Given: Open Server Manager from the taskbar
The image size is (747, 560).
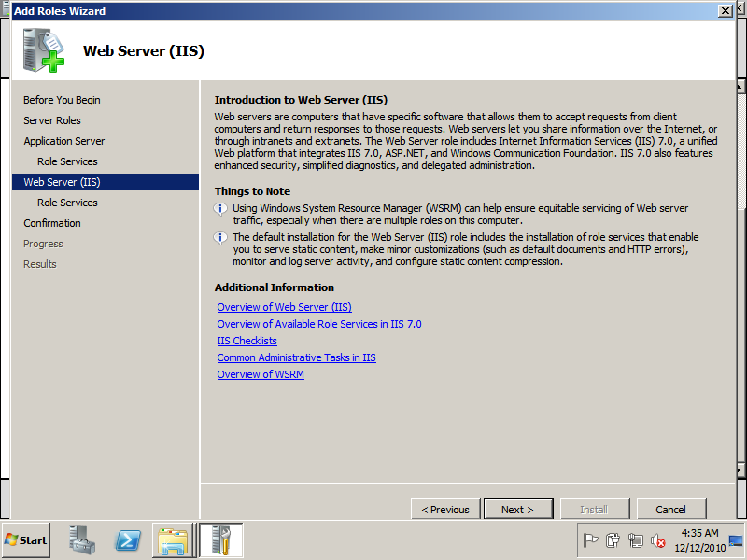Looking at the screenshot, I should click(82, 540).
